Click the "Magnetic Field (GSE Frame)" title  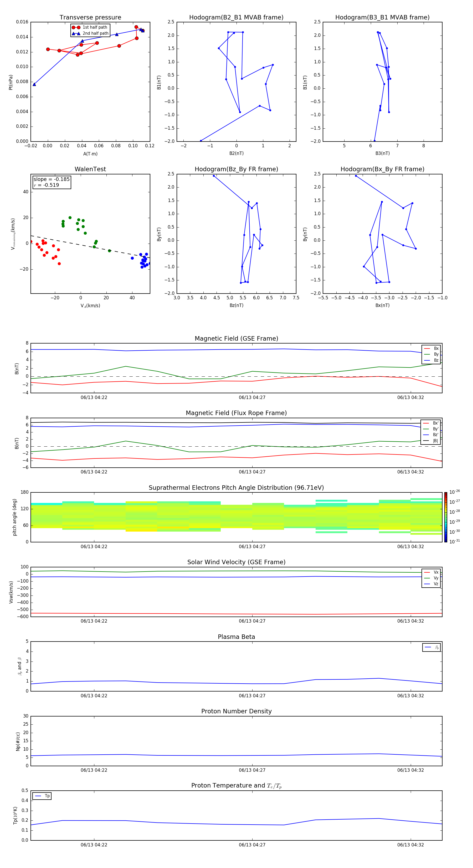tap(236, 339)
